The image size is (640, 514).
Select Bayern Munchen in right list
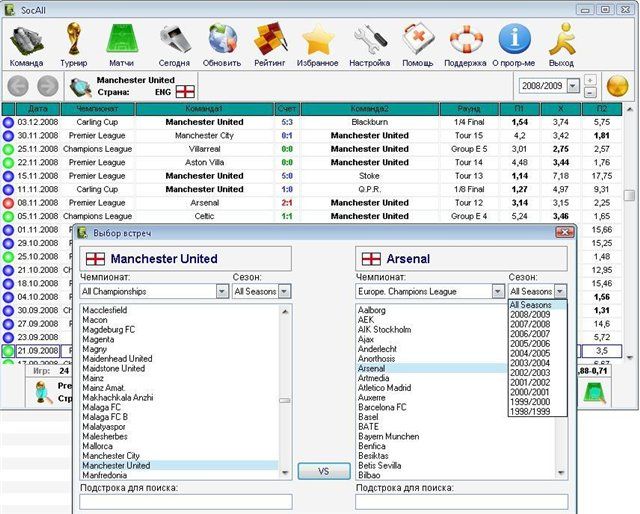tap(389, 436)
